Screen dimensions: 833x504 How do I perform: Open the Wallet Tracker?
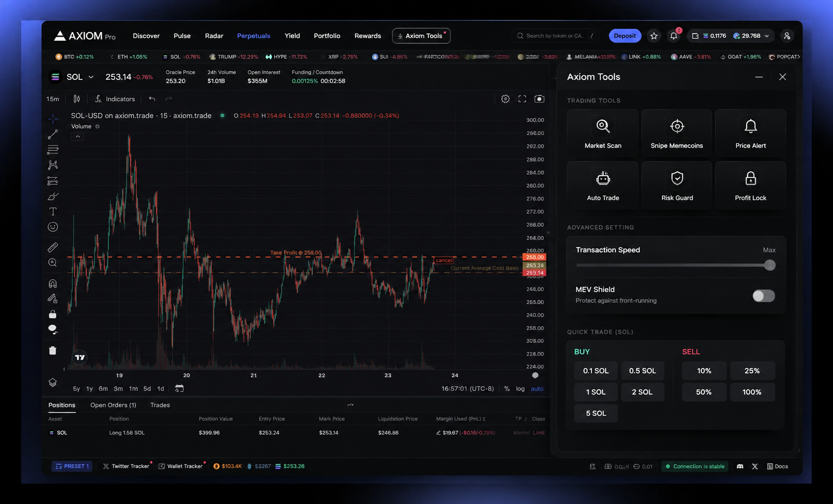[x=180, y=466]
